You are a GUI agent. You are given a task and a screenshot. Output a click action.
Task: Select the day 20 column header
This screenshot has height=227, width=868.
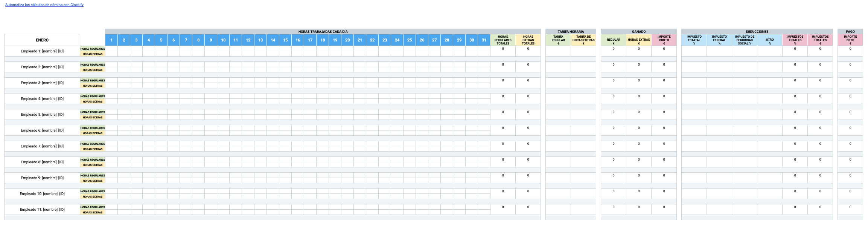(347, 40)
